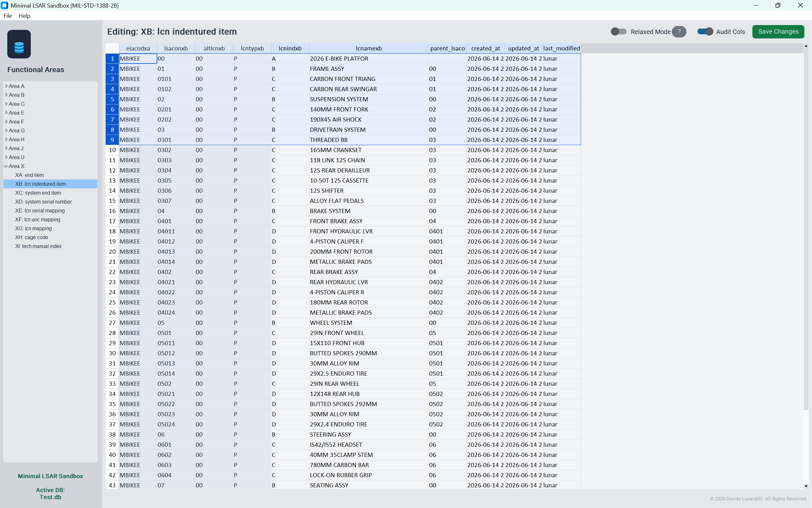
Task: Click the Save Changes button
Action: coord(778,31)
